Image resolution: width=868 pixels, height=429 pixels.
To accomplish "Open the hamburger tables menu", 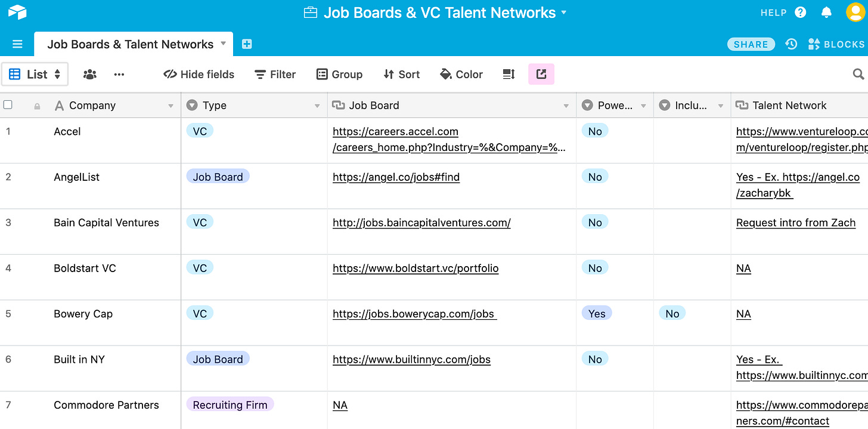I will pyautogui.click(x=17, y=44).
